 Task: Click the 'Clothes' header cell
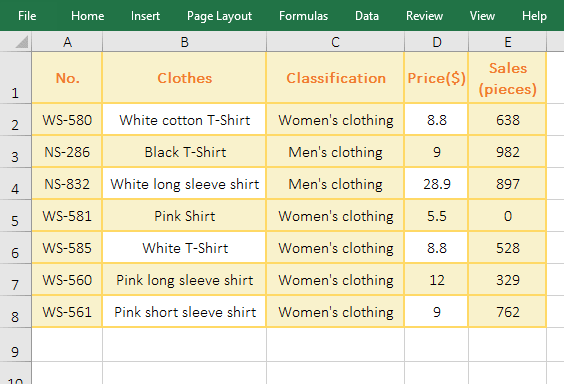point(185,78)
